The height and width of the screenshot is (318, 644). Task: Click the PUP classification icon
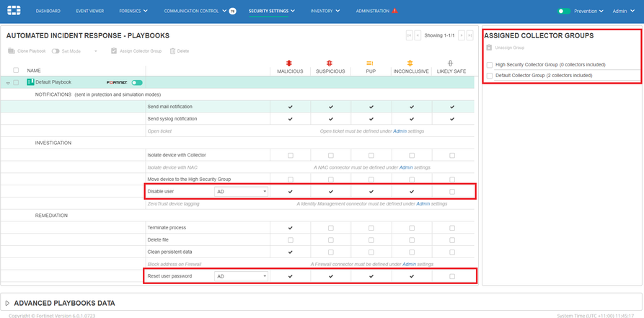[x=370, y=63]
